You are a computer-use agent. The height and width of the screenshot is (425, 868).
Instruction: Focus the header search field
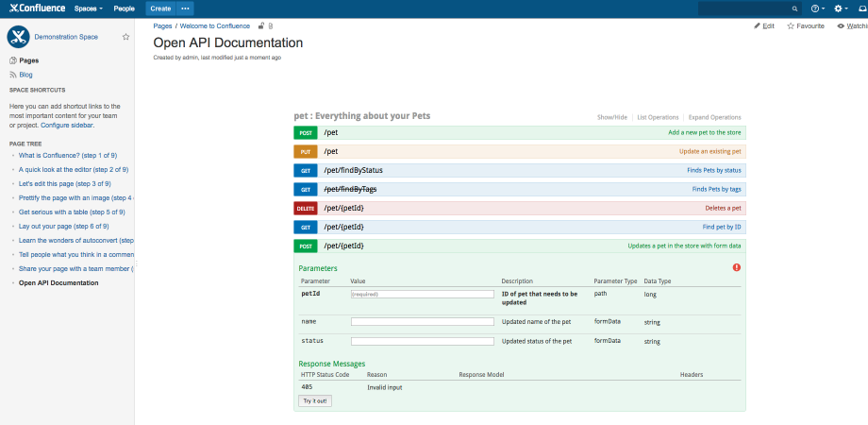tap(749, 8)
